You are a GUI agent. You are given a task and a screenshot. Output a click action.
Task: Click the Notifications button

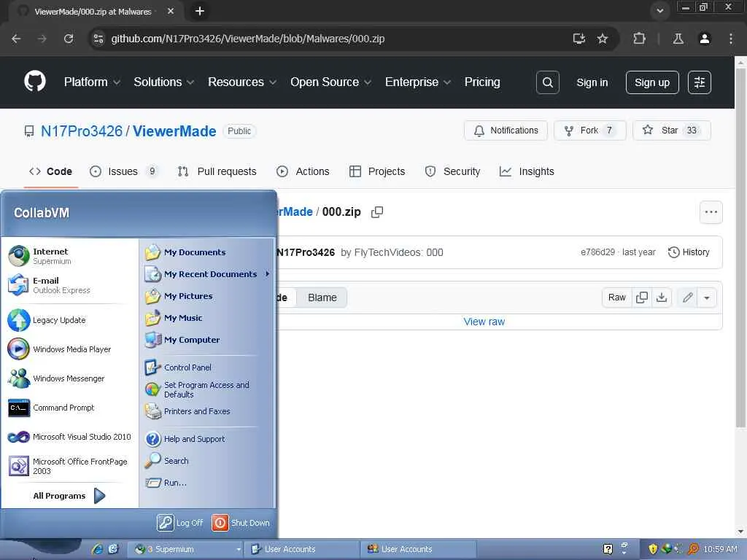(506, 131)
